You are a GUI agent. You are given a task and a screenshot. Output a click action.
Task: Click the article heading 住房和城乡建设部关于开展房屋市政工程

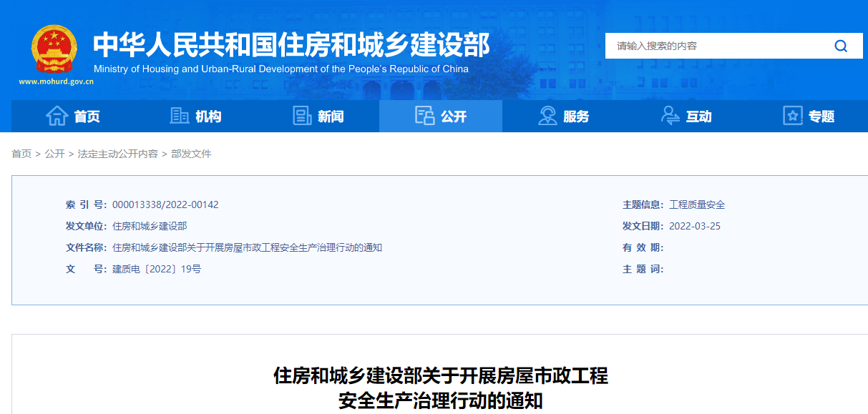pyautogui.click(x=441, y=375)
